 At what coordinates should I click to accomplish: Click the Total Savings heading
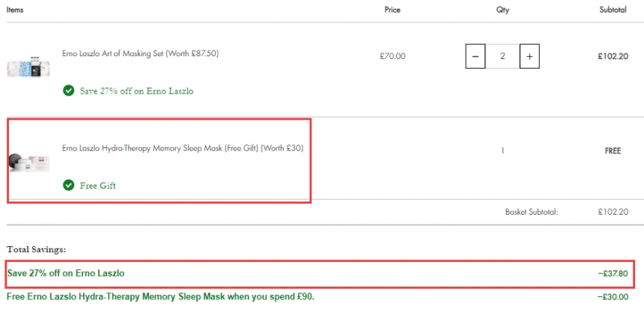[37, 249]
